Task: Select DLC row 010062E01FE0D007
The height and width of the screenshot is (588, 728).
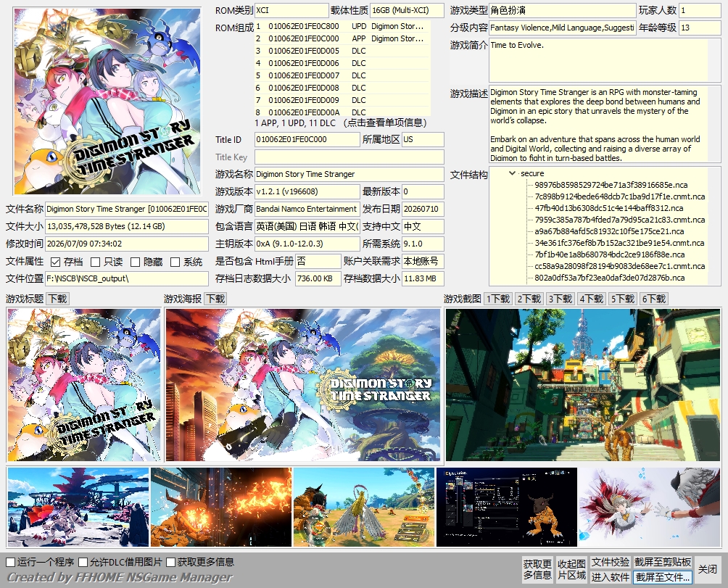Action: [x=343, y=75]
